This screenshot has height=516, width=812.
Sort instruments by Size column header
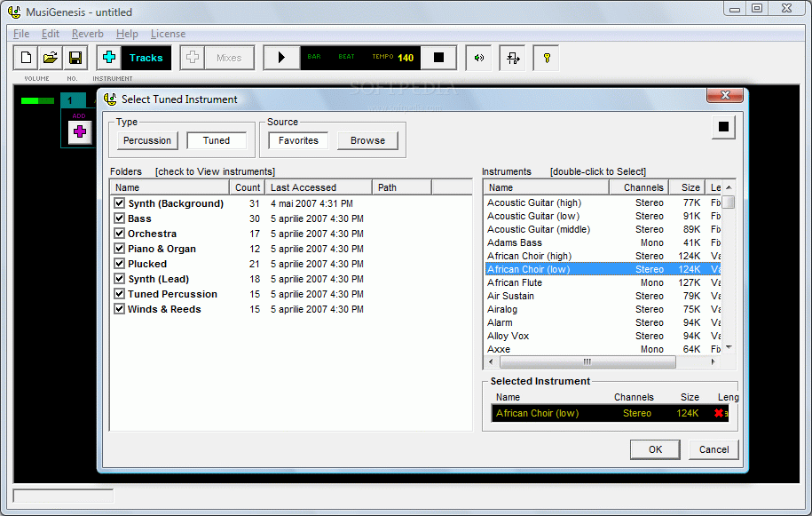687,187
